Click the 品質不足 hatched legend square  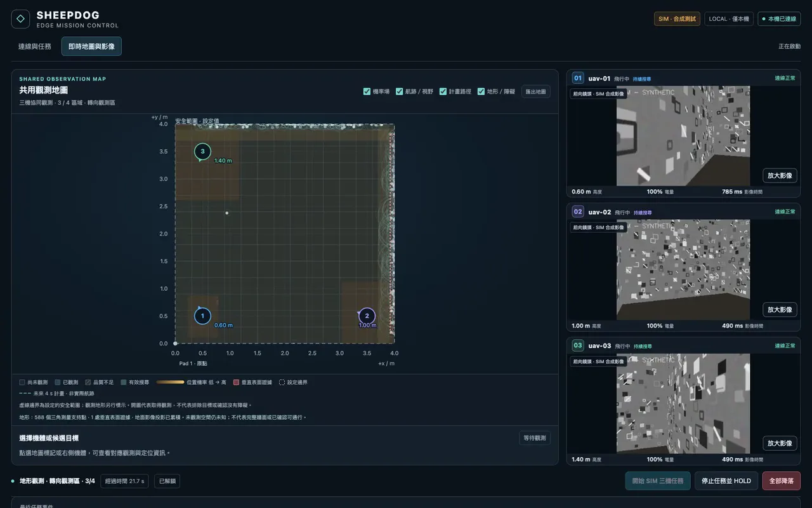tap(88, 382)
